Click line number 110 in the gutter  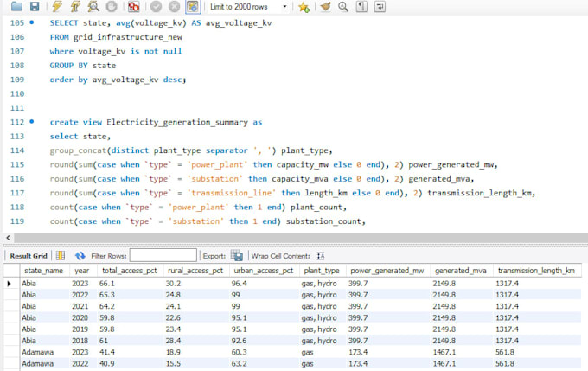click(x=17, y=93)
